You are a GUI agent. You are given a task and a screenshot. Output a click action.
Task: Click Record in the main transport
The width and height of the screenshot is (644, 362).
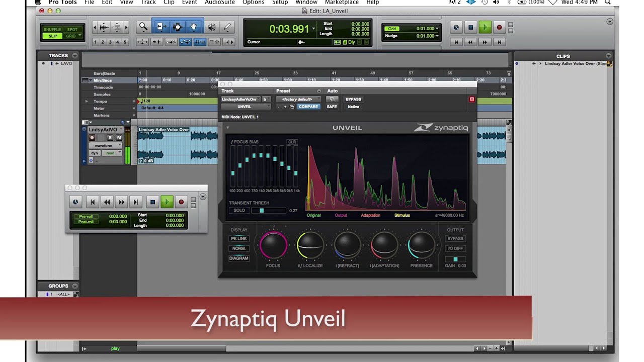point(499,27)
